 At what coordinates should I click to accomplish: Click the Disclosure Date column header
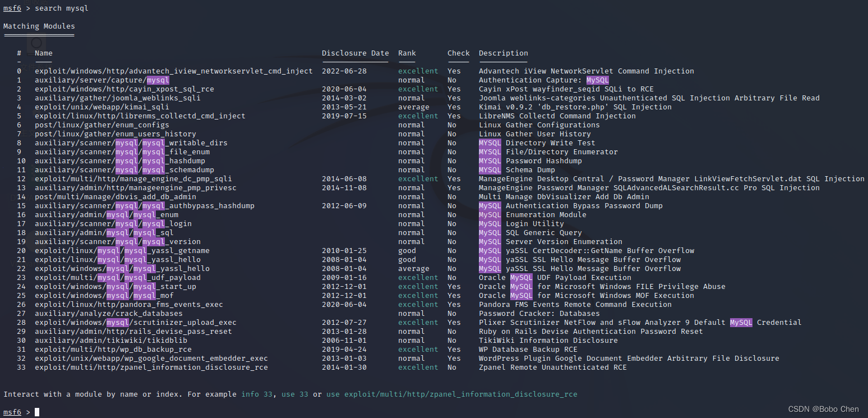(x=355, y=53)
